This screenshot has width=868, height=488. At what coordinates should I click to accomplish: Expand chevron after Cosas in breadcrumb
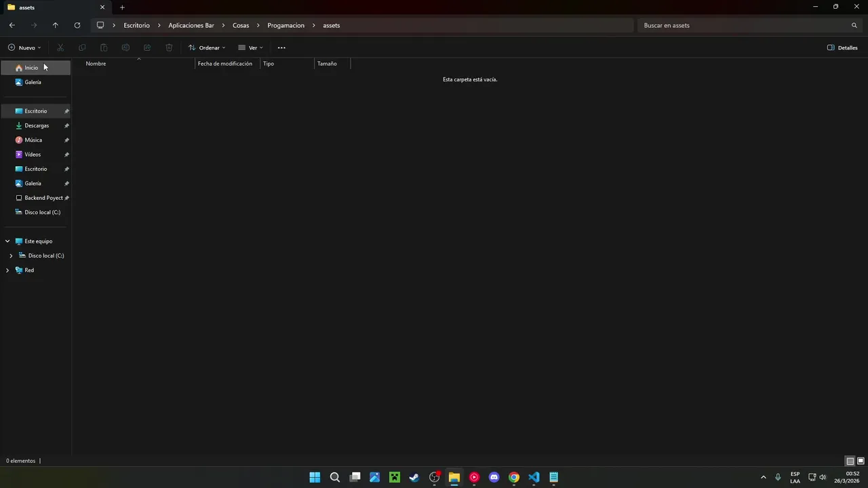pyautogui.click(x=258, y=25)
